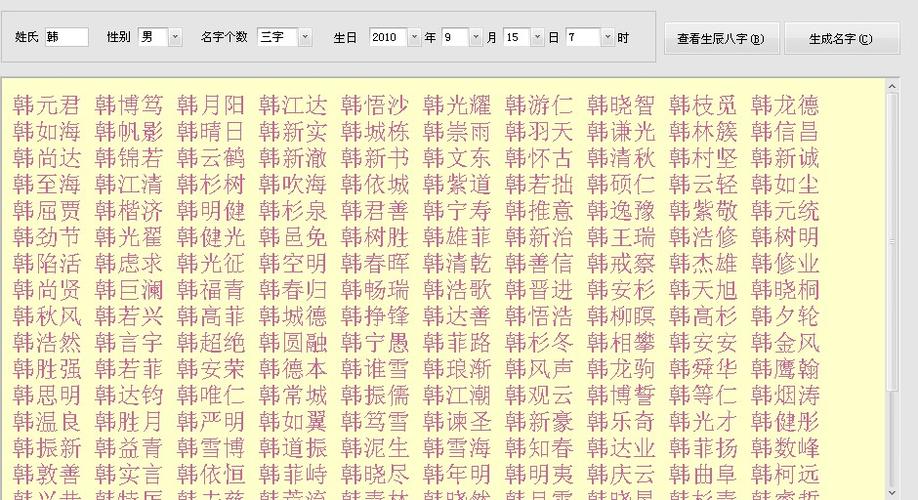Select the name 韩安安
918x500 pixels.
[x=703, y=343]
